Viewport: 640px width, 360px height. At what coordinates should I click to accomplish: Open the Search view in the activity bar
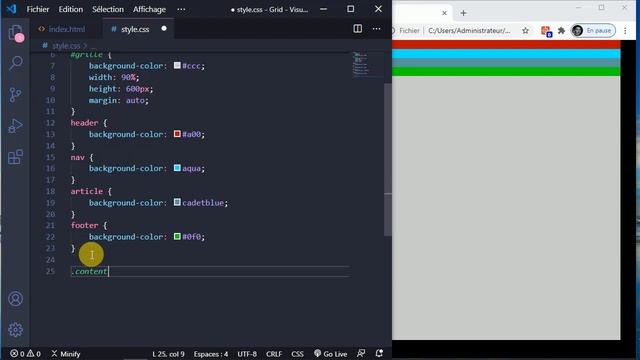coord(16,63)
